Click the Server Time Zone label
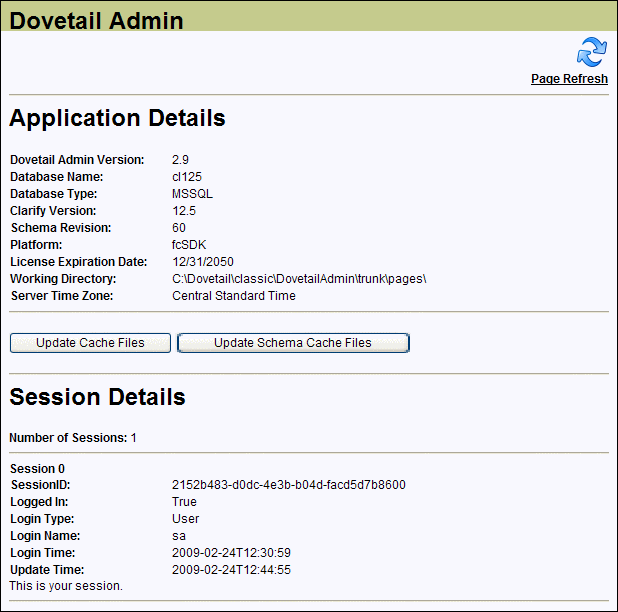Screen dimensions: 618x612 62,296
